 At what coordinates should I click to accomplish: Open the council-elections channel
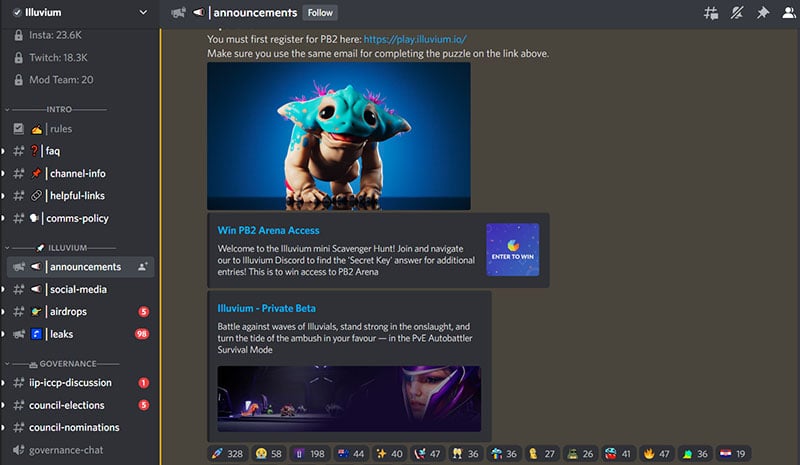(x=79, y=405)
